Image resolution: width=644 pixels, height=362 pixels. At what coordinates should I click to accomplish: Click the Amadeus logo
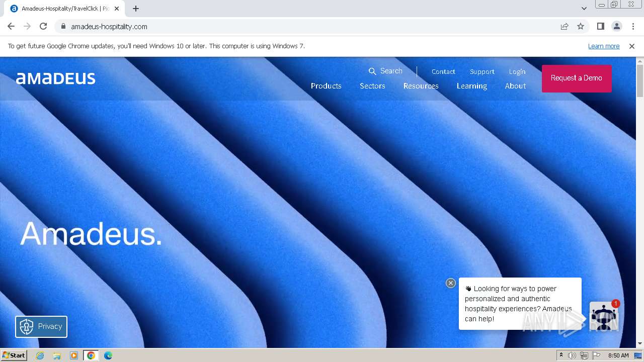(56, 78)
